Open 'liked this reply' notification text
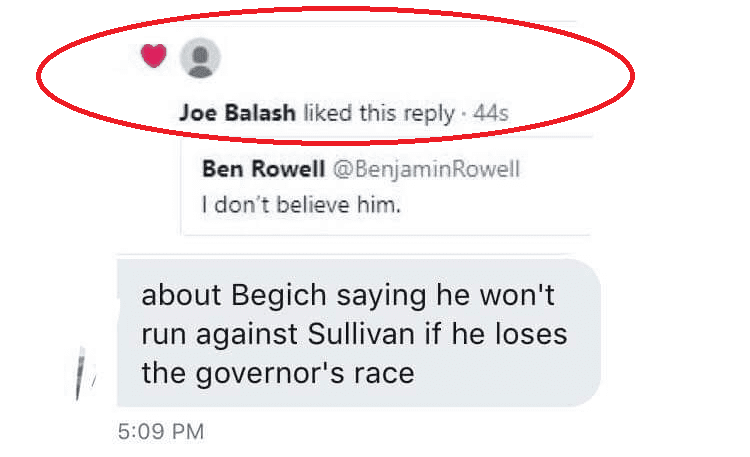The image size is (750, 457). coord(378,114)
